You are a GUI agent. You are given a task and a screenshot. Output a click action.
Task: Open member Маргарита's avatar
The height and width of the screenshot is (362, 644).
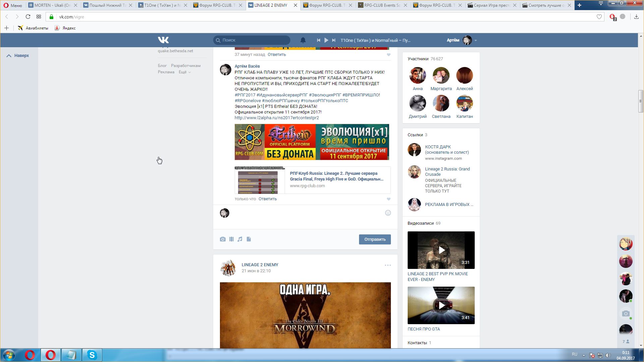441,75
